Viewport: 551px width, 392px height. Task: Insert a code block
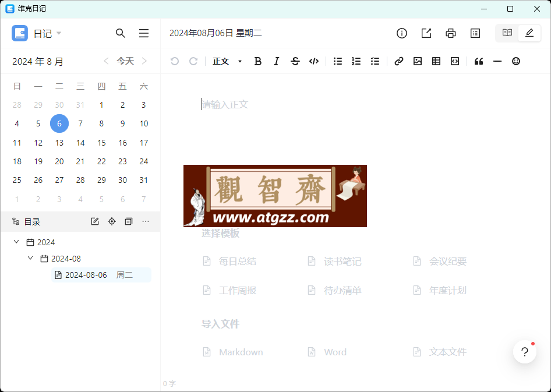[455, 62]
